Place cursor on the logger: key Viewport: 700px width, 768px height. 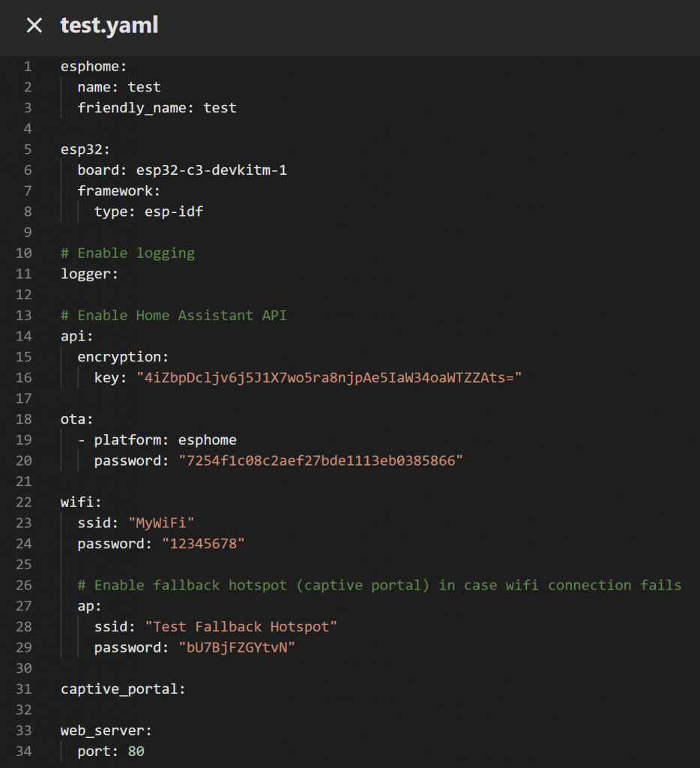tap(89, 274)
